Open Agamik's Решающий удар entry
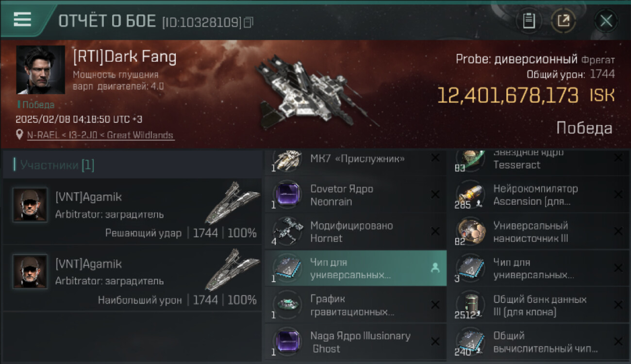The height and width of the screenshot is (364, 631). [x=132, y=212]
